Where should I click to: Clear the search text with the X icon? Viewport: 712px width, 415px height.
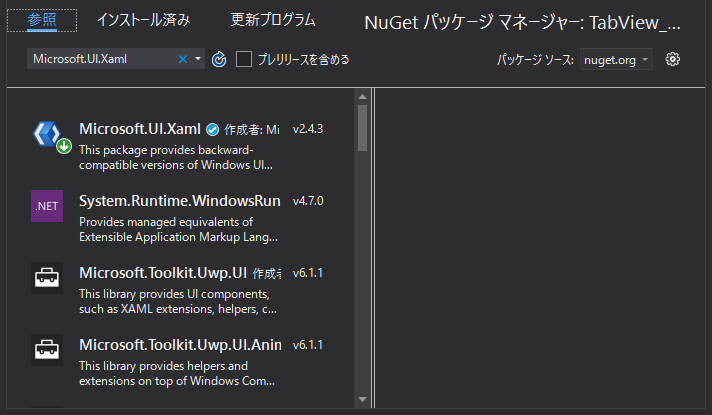tap(183, 59)
